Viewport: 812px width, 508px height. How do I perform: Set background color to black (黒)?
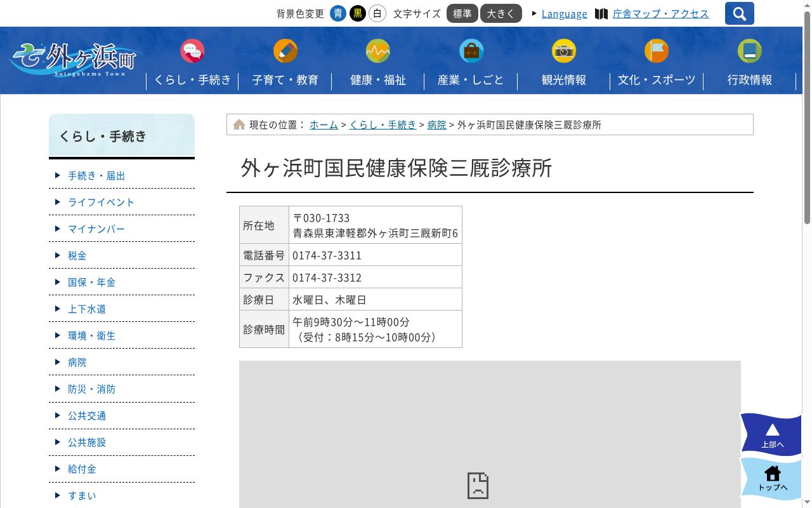pos(358,13)
